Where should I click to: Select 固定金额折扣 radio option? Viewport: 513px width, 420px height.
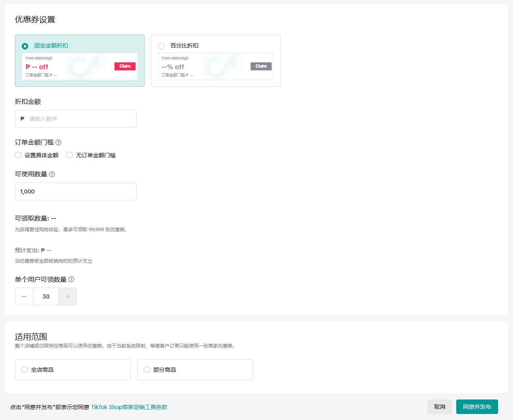point(25,46)
